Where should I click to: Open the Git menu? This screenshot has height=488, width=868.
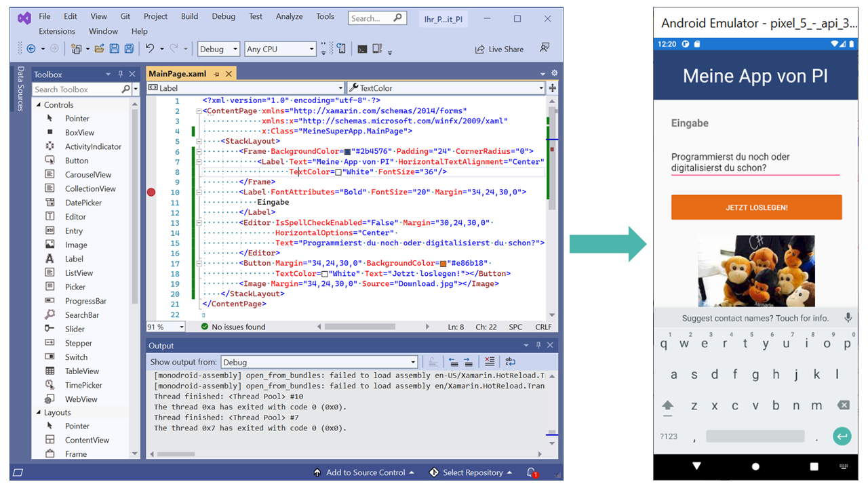125,16
